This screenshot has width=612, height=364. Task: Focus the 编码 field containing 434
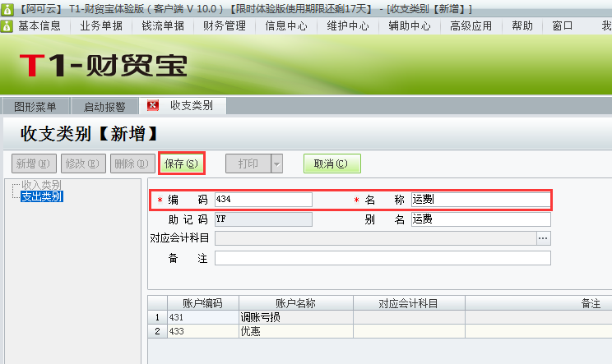[x=263, y=200]
